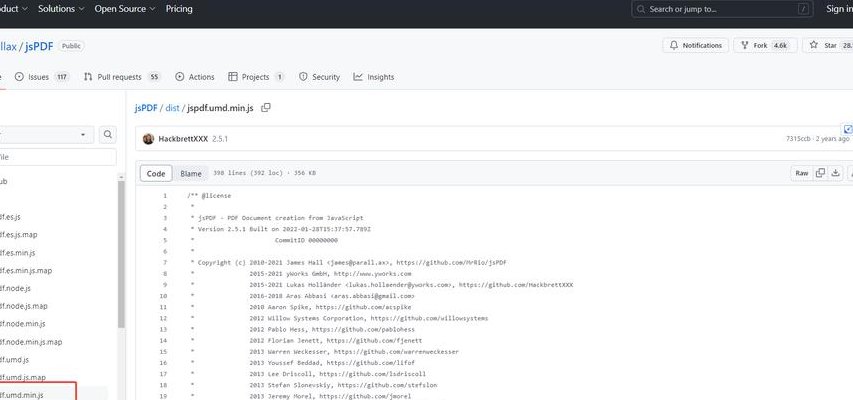Image resolution: width=853 pixels, height=400 pixels.
Task: Click the Sign in link
Action: click(x=838, y=9)
